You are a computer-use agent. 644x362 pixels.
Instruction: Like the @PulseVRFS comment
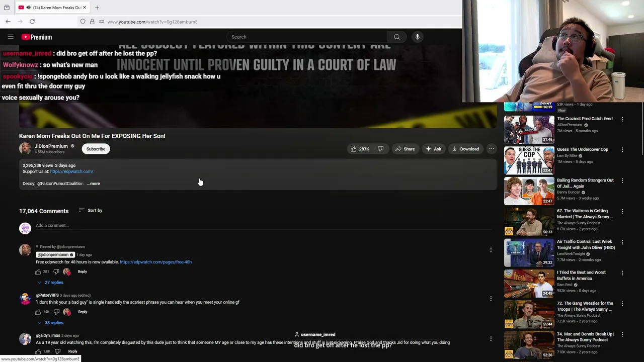38,312
